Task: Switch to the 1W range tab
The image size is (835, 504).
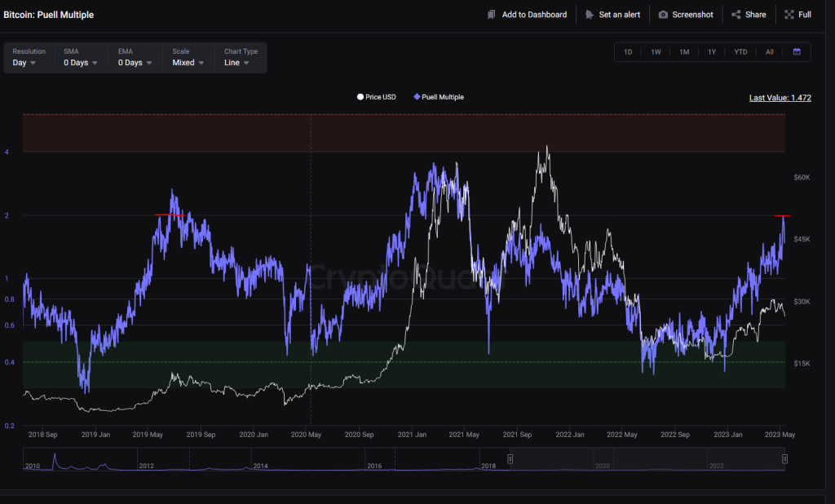Action: point(656,51)
